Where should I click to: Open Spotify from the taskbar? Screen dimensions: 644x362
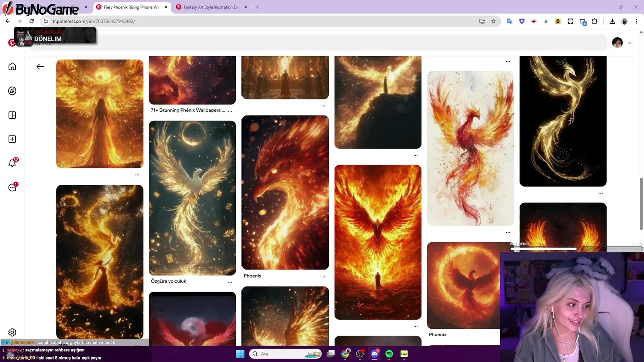click(389, 354)
